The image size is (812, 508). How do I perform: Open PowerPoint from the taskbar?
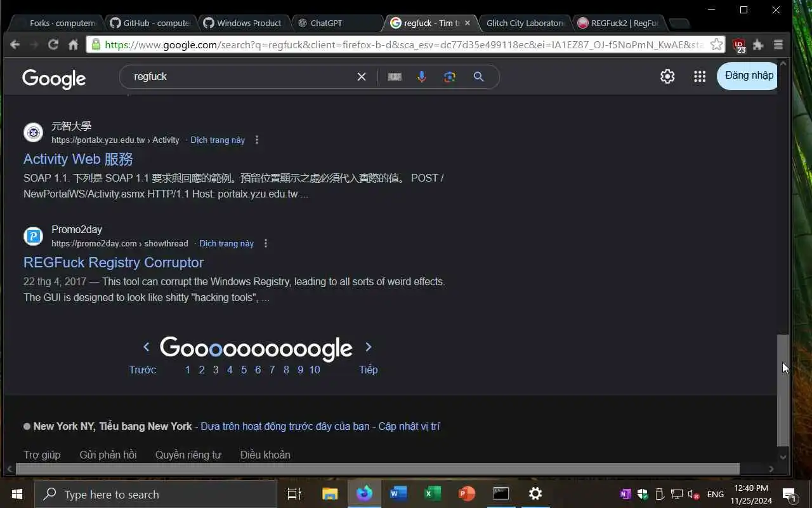467,494
